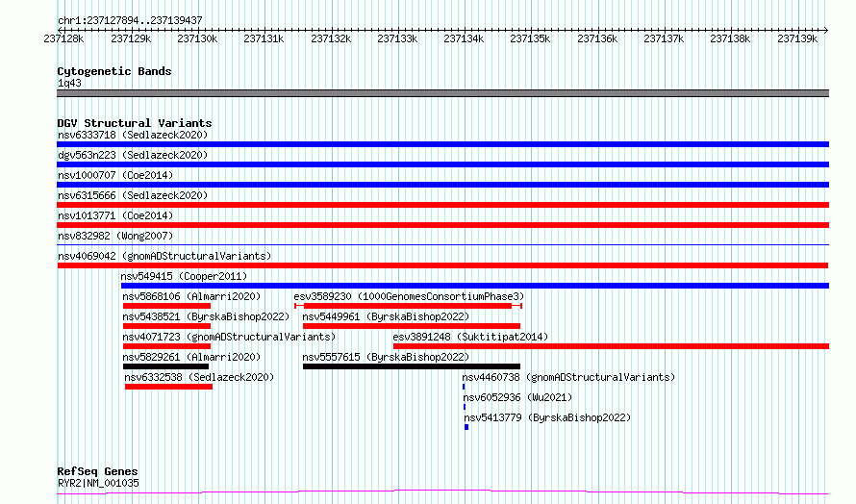Click the RefSeq Genes track heading
The image size is (856, 504).
pyautogui.click(x=98, y=472)
